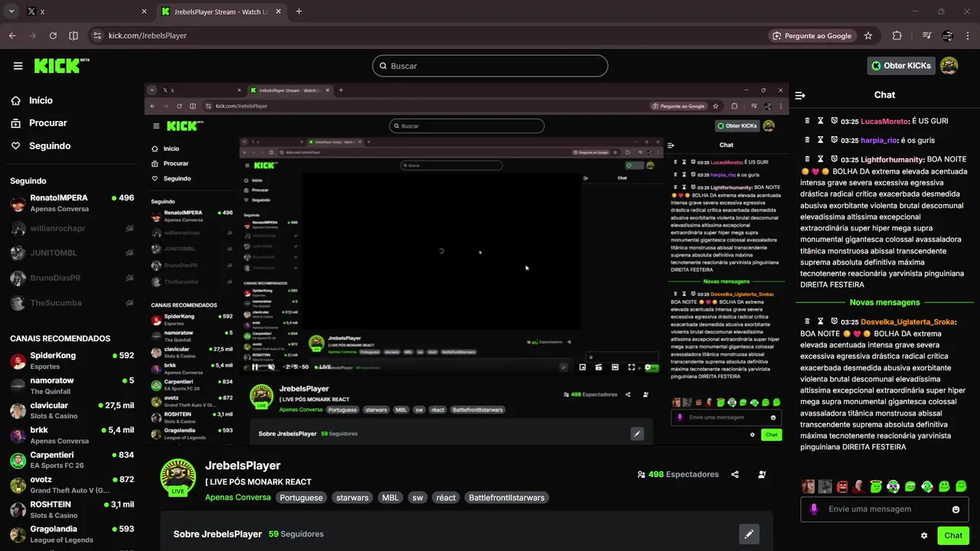Open the Kick user avatar menu
Viewport: 980px width, 551px height.
949,66
